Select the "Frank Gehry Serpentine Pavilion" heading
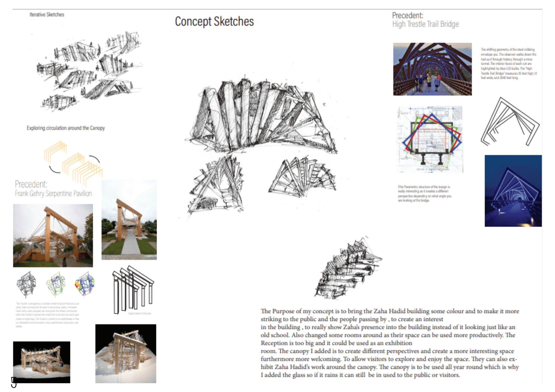 [x=53, y=194]
